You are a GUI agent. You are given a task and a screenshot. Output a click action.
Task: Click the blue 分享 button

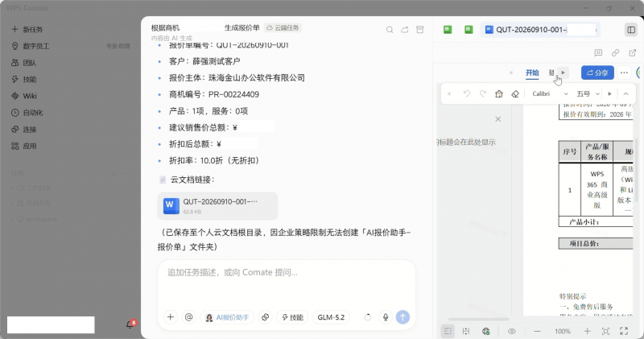coord(597,72)
